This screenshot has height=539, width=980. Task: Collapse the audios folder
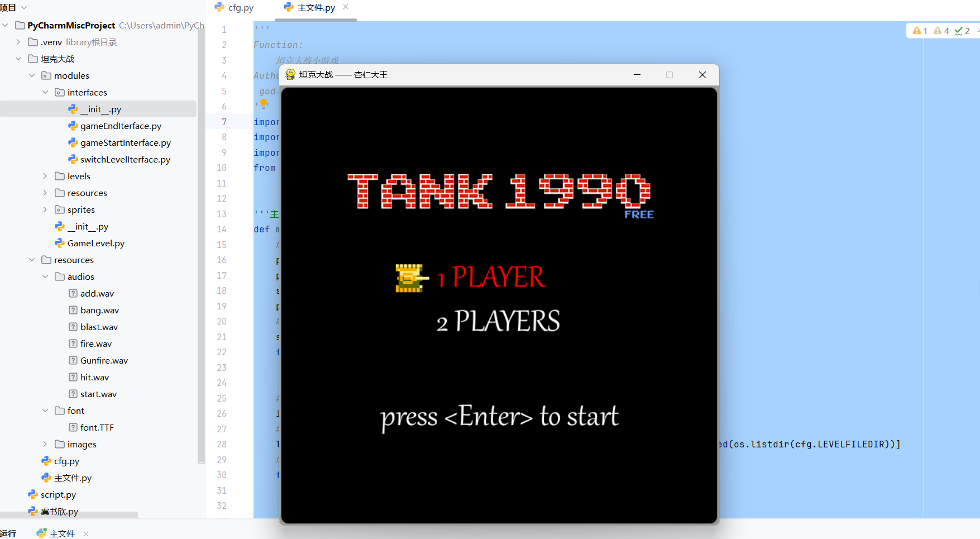click(45, 276)
